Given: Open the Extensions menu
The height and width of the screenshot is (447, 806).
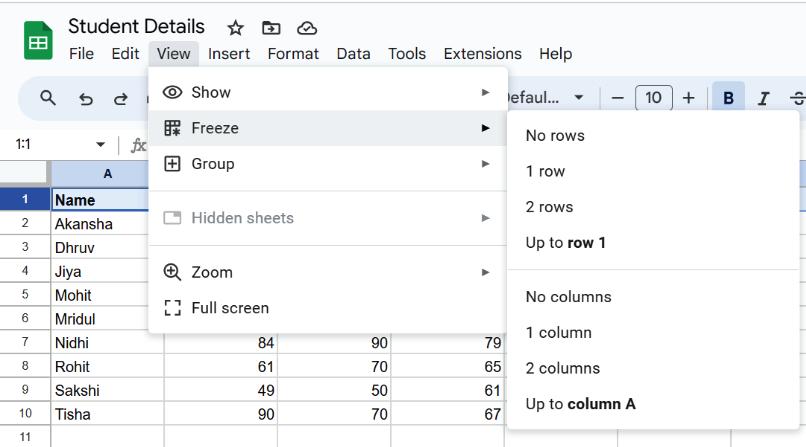Looking at the screenshot, I should pos(482,54).
